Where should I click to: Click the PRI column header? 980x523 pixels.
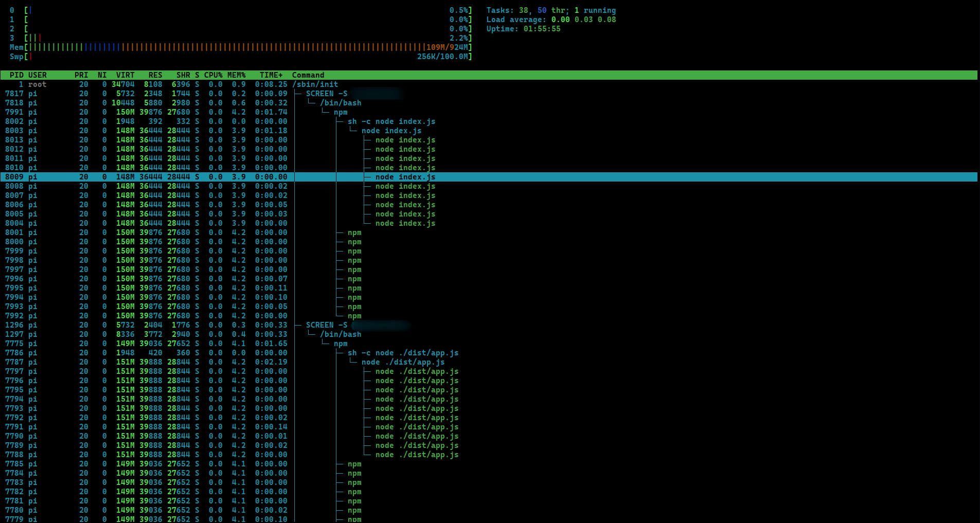(x=81, y=75)
